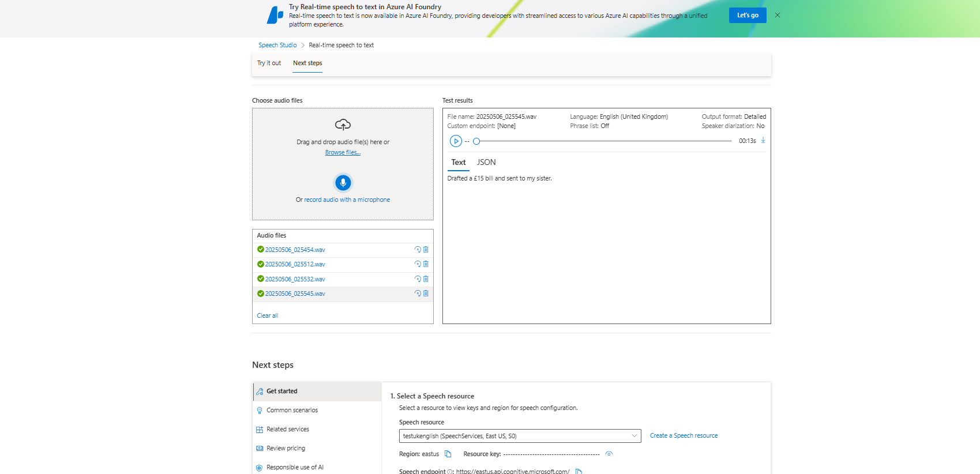Select Responsible use of AI in Next steps

(317, 467)
